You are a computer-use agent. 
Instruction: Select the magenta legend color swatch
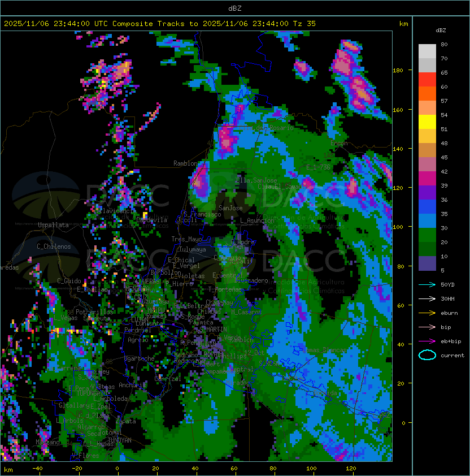tap(427, 179)
